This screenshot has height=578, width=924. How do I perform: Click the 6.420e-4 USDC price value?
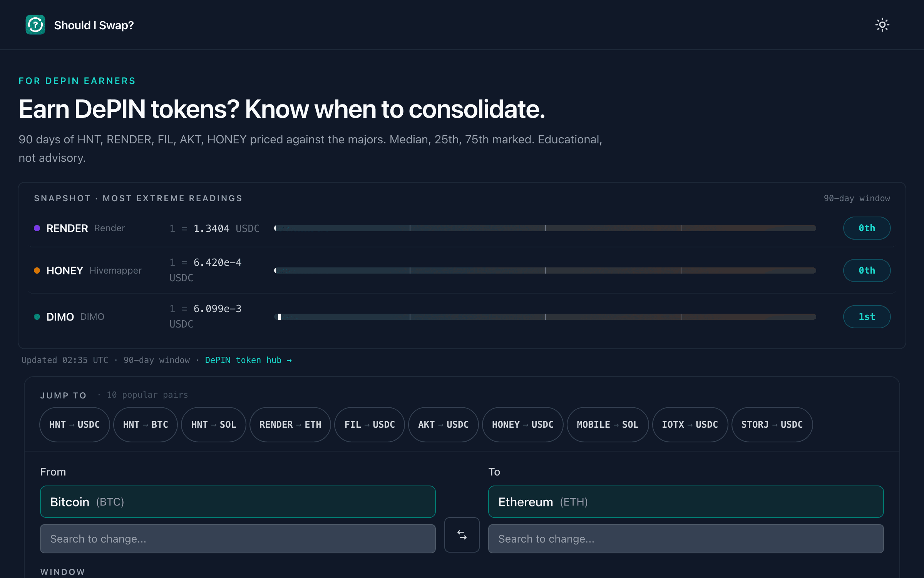(x=206, y=270)
